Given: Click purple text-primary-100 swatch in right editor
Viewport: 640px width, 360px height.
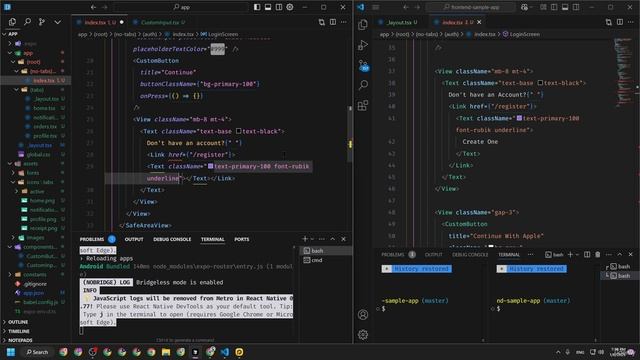Looking at the screenshot, I should pos(519,118).
